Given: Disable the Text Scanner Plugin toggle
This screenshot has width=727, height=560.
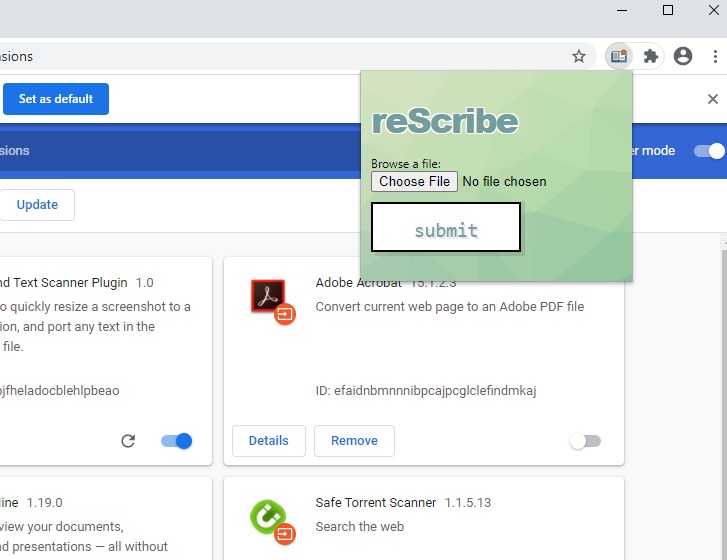Looking at the screenshot, I should click(x=176, y=441).
